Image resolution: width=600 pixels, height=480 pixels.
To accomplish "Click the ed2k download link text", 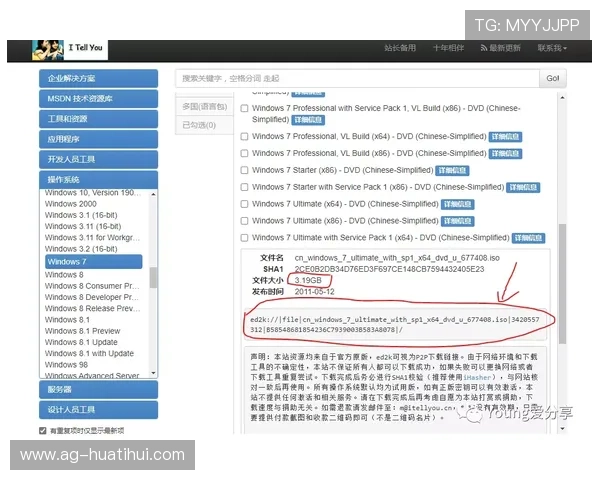I will [395, 325].
